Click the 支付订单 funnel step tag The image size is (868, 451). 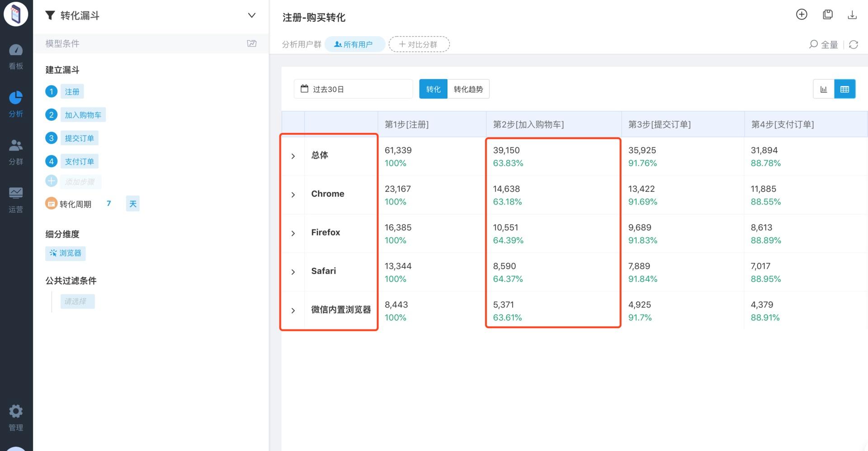click(79, 161)
